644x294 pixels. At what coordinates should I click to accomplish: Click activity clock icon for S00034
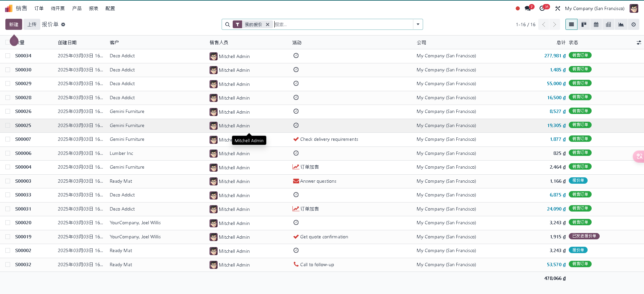pos(296,56)
